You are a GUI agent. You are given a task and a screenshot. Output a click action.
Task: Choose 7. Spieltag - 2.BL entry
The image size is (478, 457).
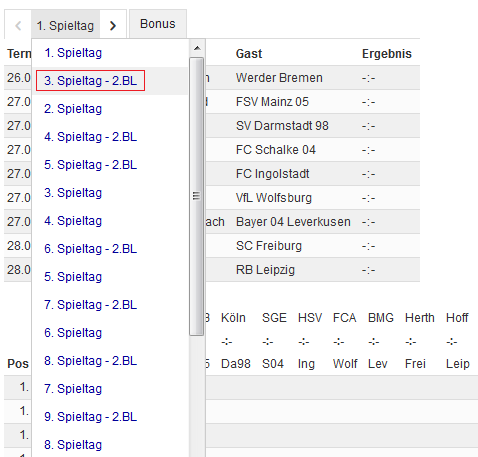tap(90, 305)
